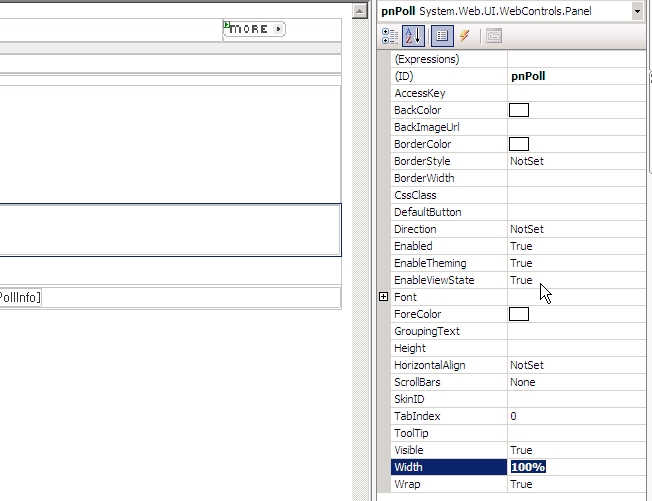Click the EnableViewState True value
This screenshot has height=501, width=652.
click(x=521, y=281)
